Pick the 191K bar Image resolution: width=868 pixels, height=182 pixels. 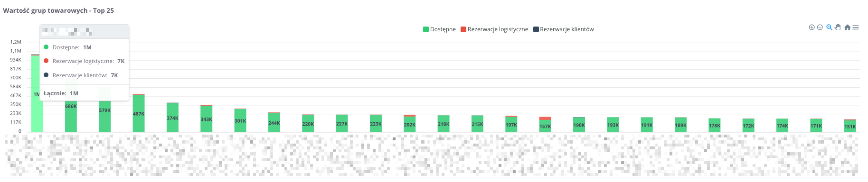click(x=647, y=125)
